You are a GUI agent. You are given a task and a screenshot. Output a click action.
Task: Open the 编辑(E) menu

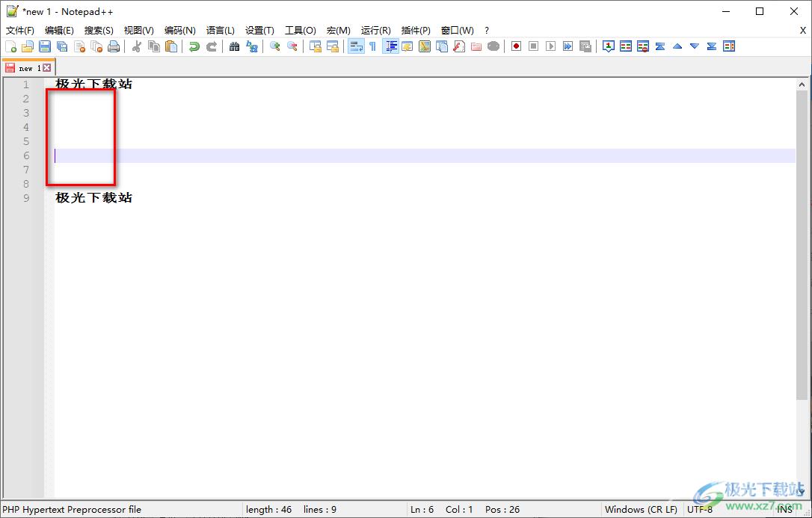[x=60, y=31]
